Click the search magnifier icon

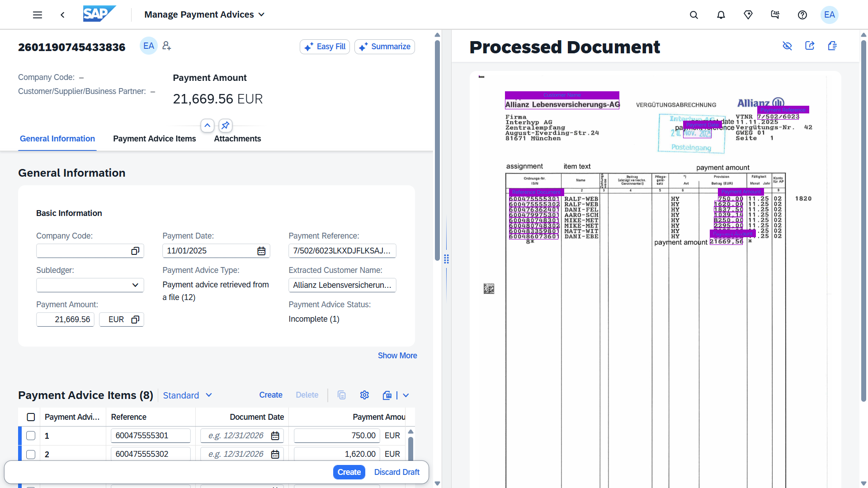(694, 15)
